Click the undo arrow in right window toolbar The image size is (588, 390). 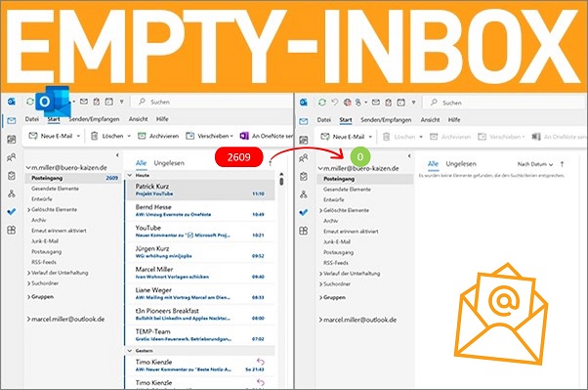click(334, 102)
